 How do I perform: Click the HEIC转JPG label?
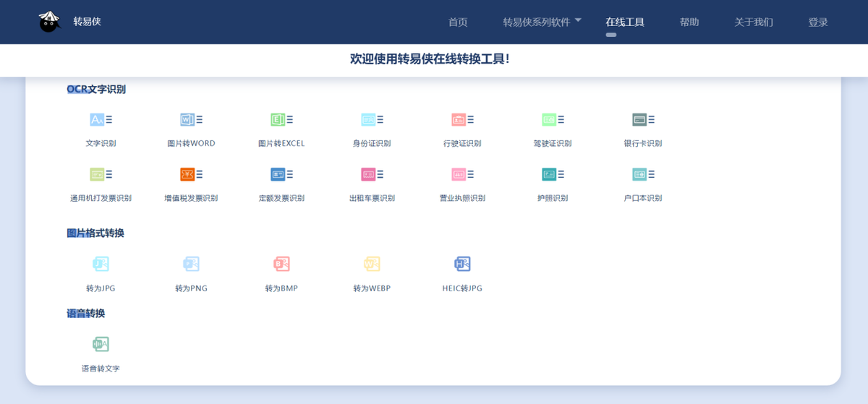462,288
